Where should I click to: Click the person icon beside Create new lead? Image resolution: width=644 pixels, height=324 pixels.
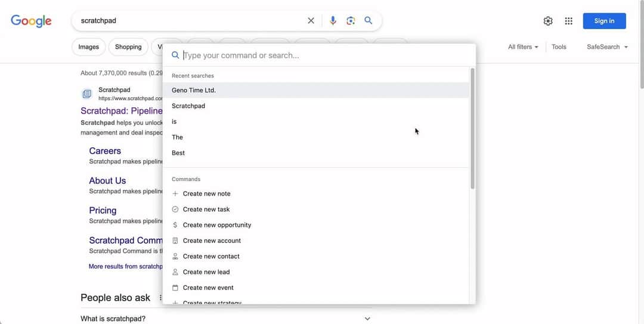175,272
